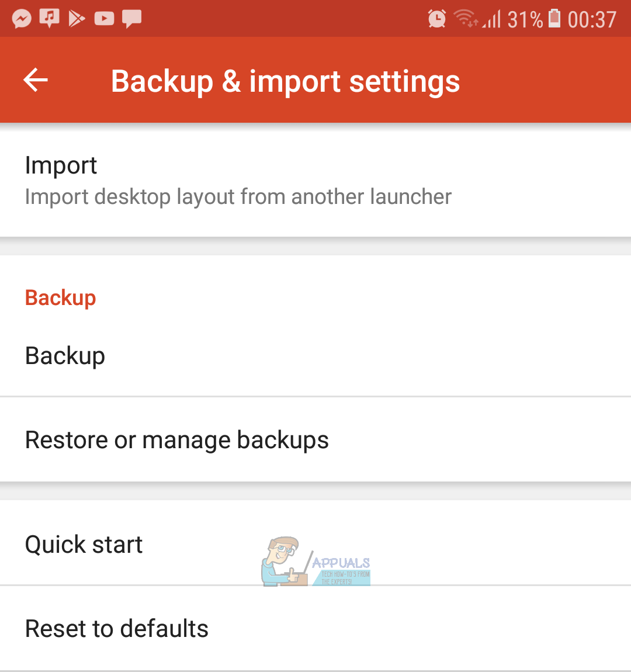Tap the alarm clock status icon
Viewport: 631px width, 672px height.
436,19
